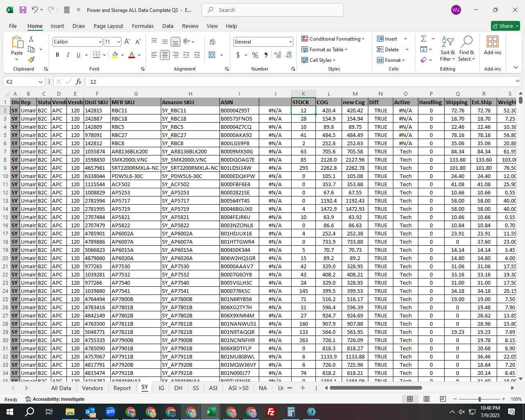Expand the General number format dropdown

pyautogui.click(x=290, y=42)
